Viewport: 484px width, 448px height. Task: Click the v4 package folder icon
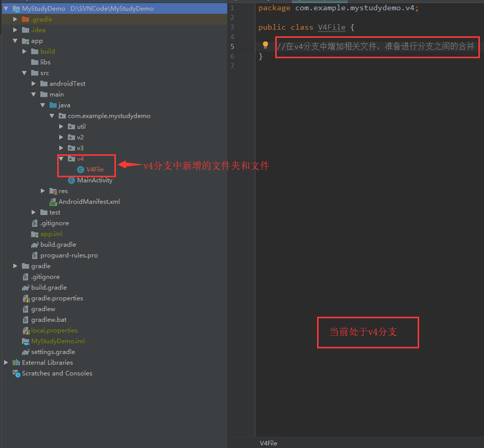pos(71,159)
